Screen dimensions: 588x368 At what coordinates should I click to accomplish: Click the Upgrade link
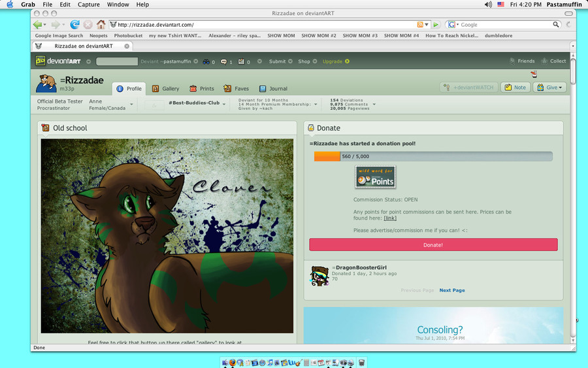[336, 61]
